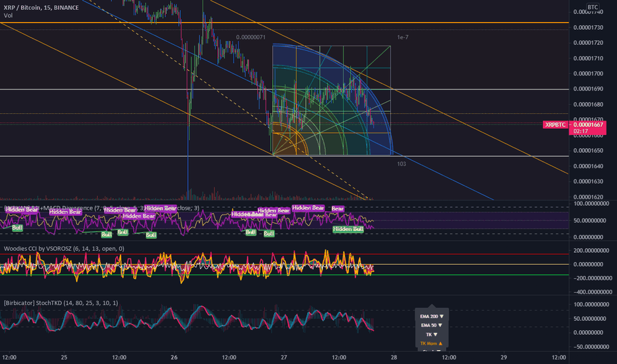Click the XRP / Bitcoin chart title
The height and width of the screenshot is (364, 617).
click(x=41, y=7)
